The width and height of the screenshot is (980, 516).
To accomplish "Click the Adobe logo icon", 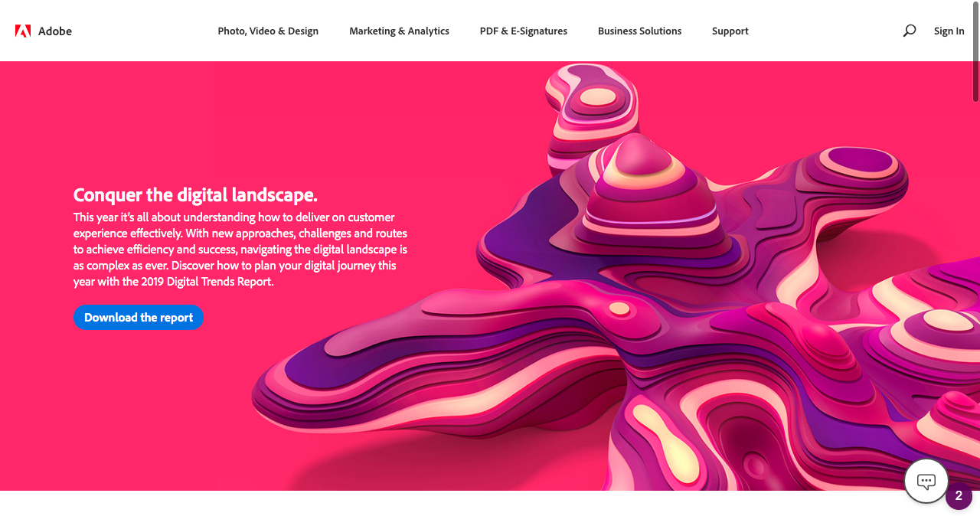I will point(23,31).
